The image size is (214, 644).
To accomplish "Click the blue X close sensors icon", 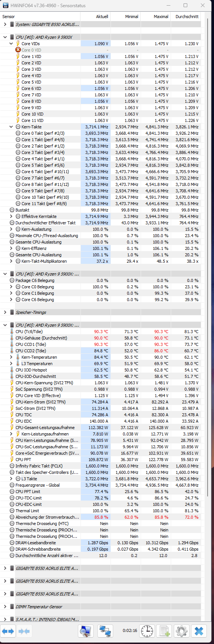I will (x=199, y=631).
